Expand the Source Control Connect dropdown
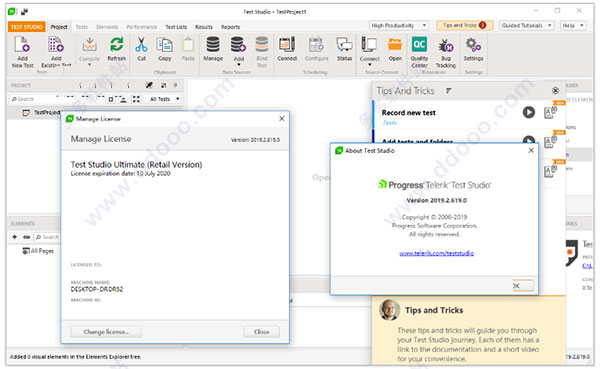600x369 pixels. (369, 65)
